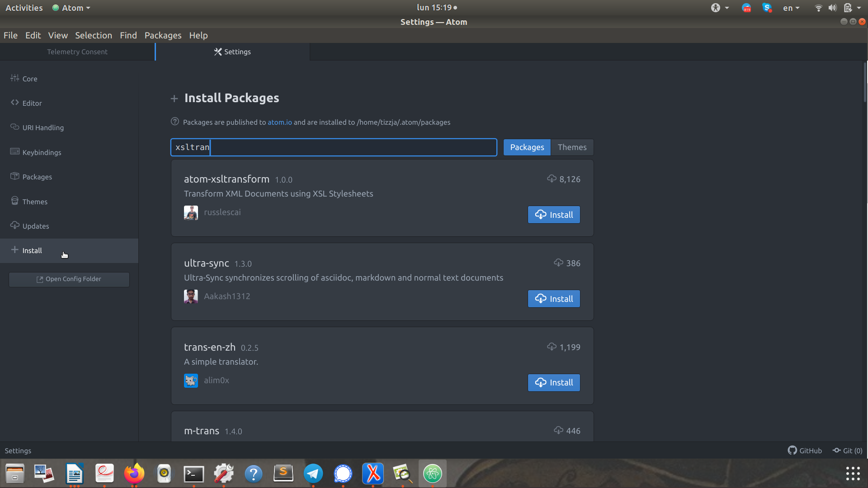Click russlescai author avatar
This screenshot has width=868, height=488.
click(x=191, y=212)
